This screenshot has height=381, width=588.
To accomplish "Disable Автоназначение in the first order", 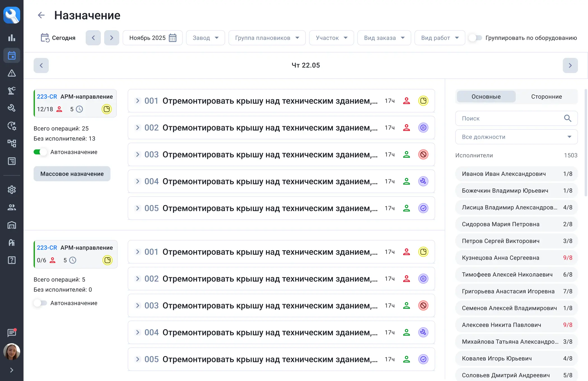I will pyautogui.click(x=40, y=152).
